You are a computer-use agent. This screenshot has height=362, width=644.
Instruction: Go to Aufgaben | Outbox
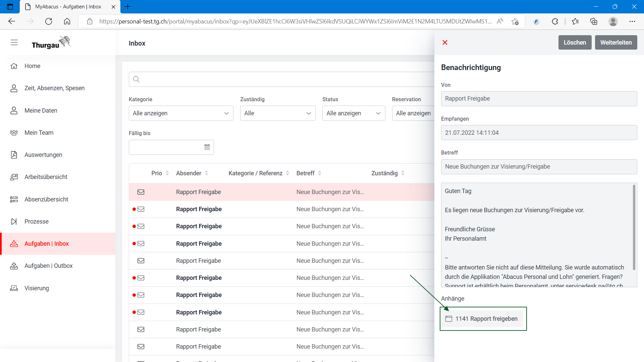click(x=48, y=266)
